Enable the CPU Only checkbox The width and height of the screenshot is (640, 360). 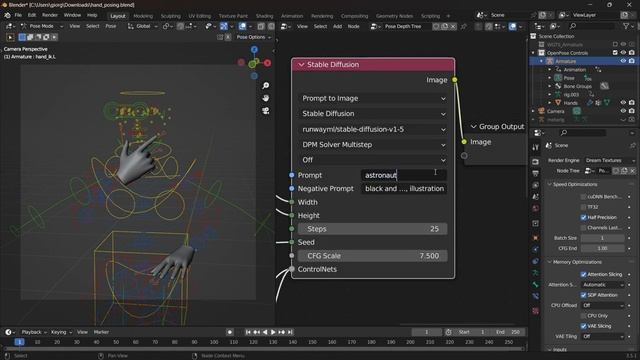[x=583, y=316]
